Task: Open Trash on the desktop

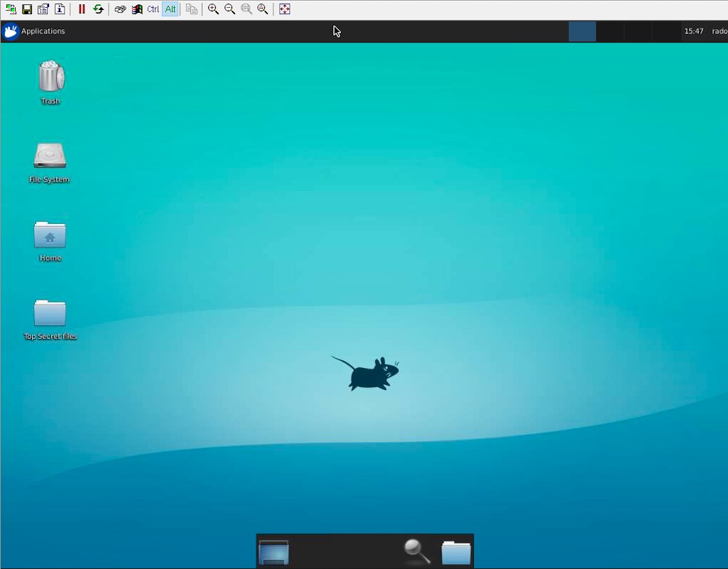Action: [x=50, y=78]
